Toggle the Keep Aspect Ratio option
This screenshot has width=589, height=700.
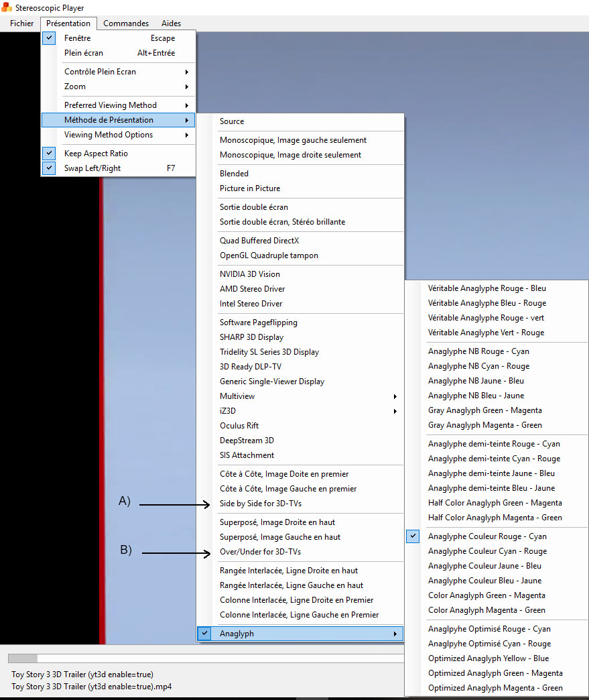click(96, 154)
